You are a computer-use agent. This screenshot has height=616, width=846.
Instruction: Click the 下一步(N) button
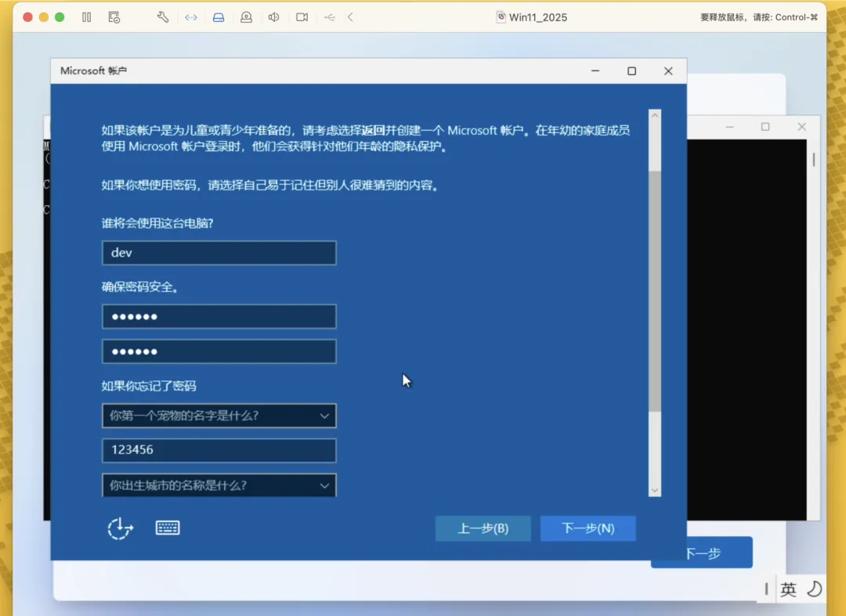point(588,528)
